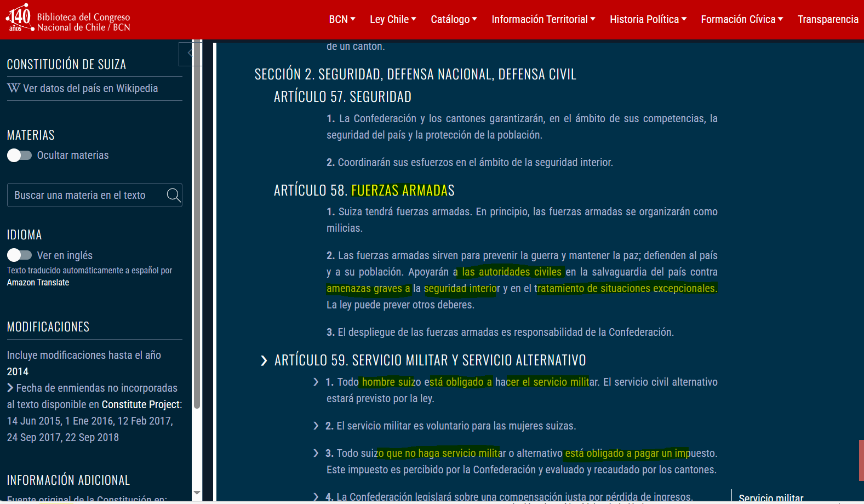Click the 'Modificaciones' sidebar heading
This screenshot has height=504, width=864.
pos(48,327)
